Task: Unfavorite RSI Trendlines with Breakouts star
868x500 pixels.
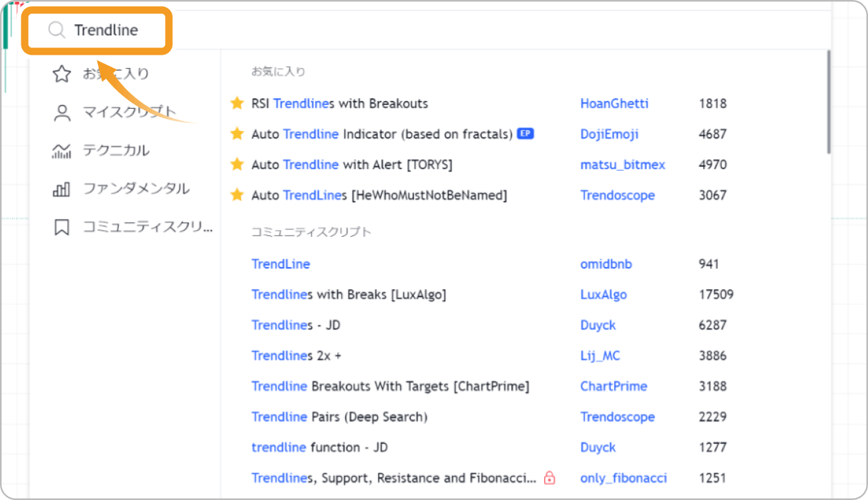Action: [237, 103]
